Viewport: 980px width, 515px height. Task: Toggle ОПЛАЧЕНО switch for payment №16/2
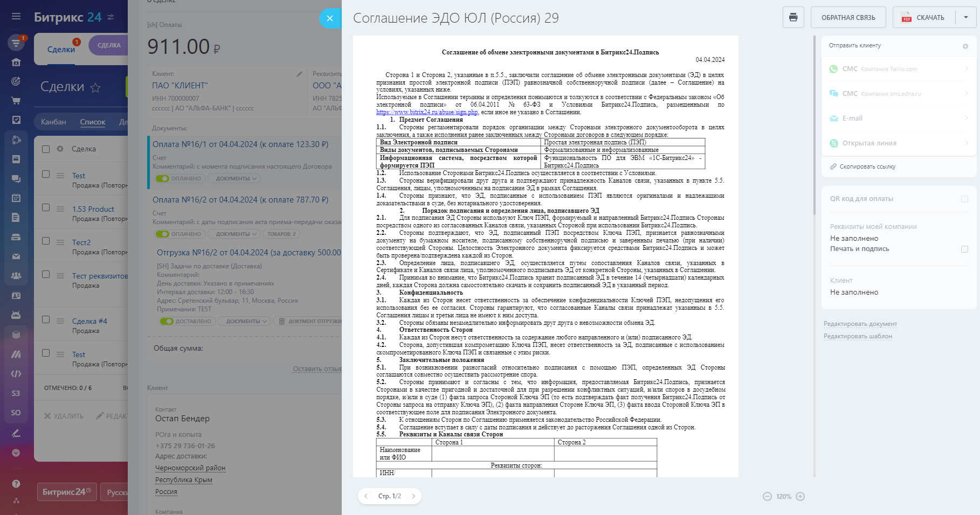[x=162, y=234]
